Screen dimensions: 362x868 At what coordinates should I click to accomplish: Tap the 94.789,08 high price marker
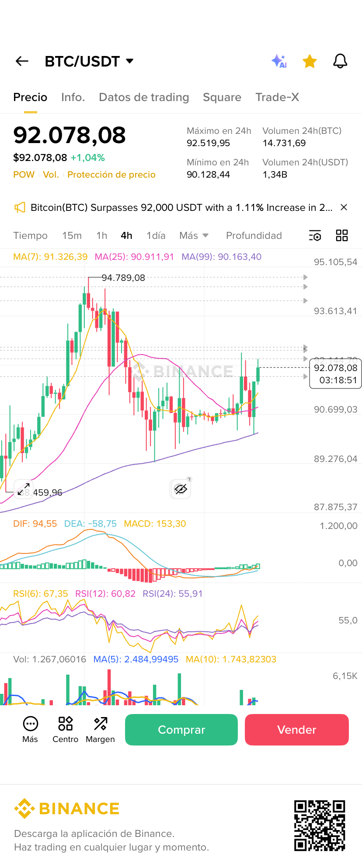(123, 278)
